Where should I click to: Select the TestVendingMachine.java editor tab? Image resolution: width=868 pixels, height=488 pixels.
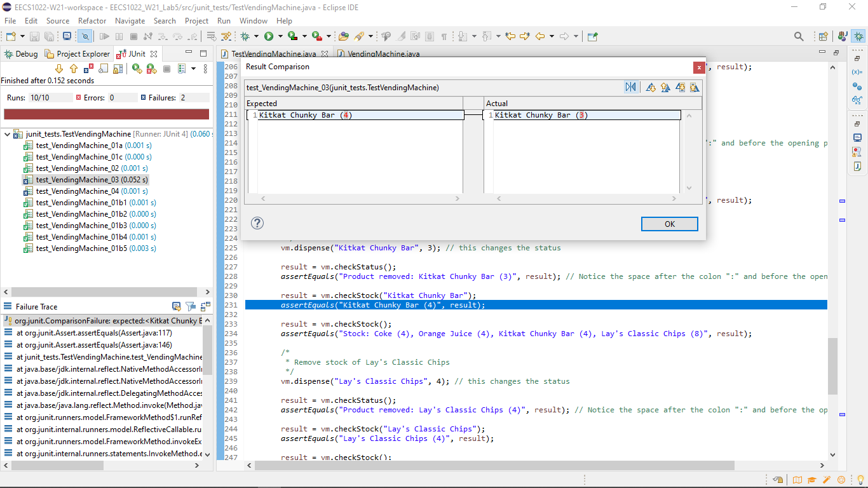tap(273, 54)
